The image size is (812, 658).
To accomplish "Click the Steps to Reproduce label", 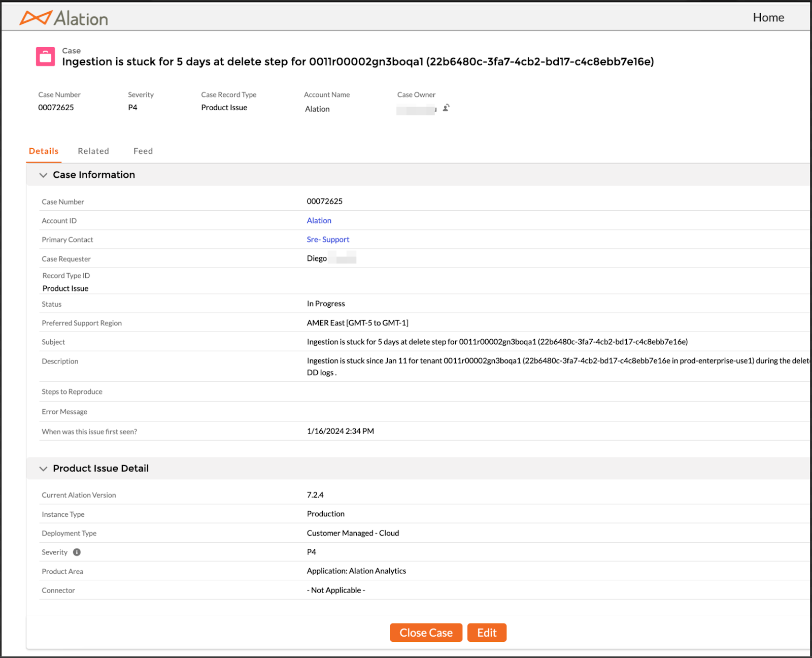I will click(72, 391).
